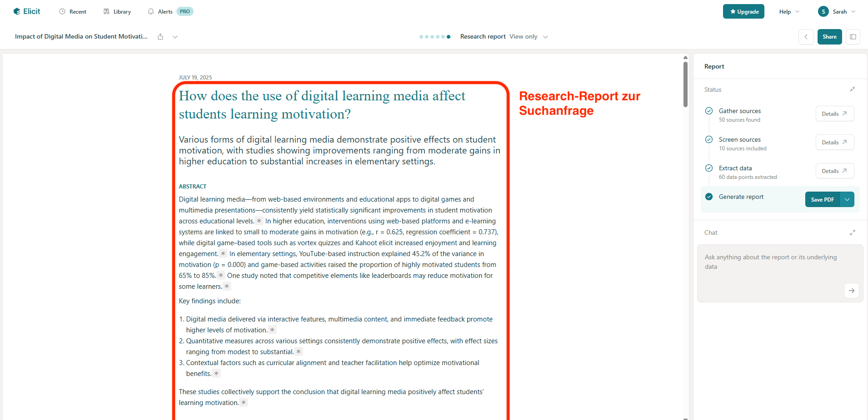Image resolution: width=868 pixels, height=420 pixels.
Task: Click the citation asterisk after 'learning motivation.'
Action: click(244, 403)
